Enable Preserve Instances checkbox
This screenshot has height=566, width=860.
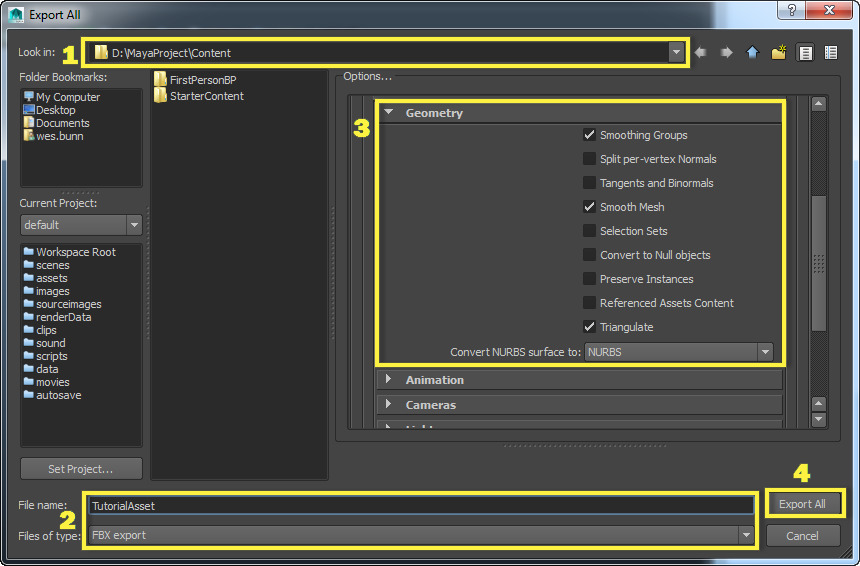(589, 279)
